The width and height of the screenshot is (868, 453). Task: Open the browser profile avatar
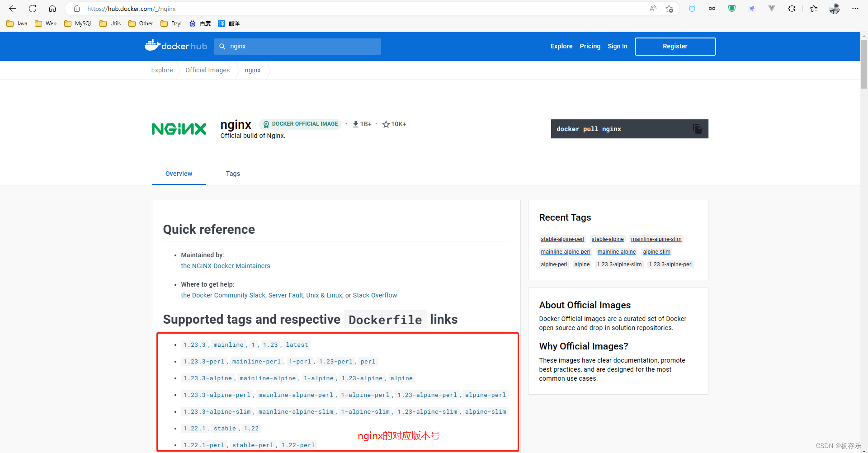pyautogui.click(x=835, y=9)
